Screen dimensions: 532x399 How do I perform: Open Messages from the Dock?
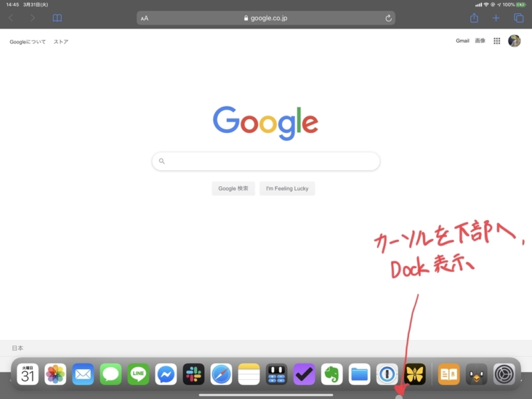tap(110, 374)
